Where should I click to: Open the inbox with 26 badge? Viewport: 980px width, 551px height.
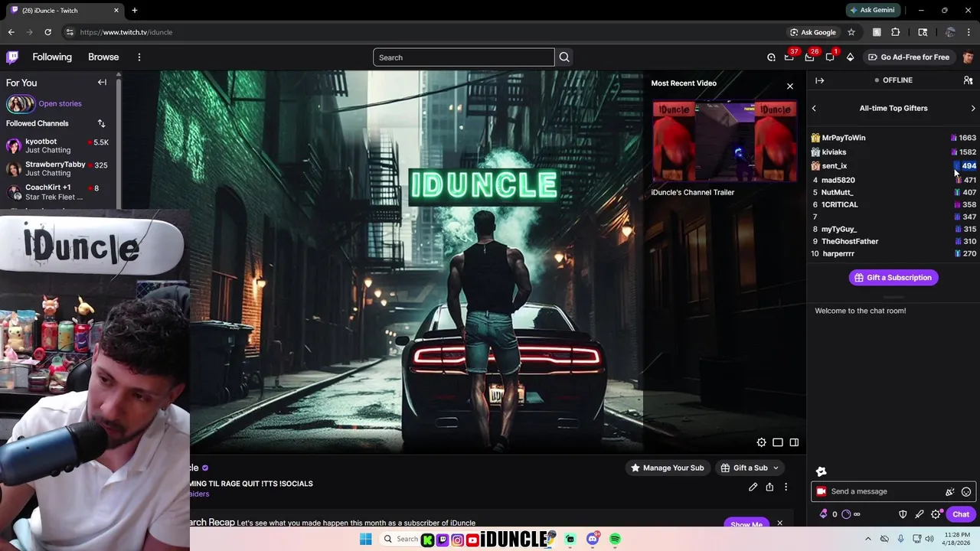pos(809,57)
